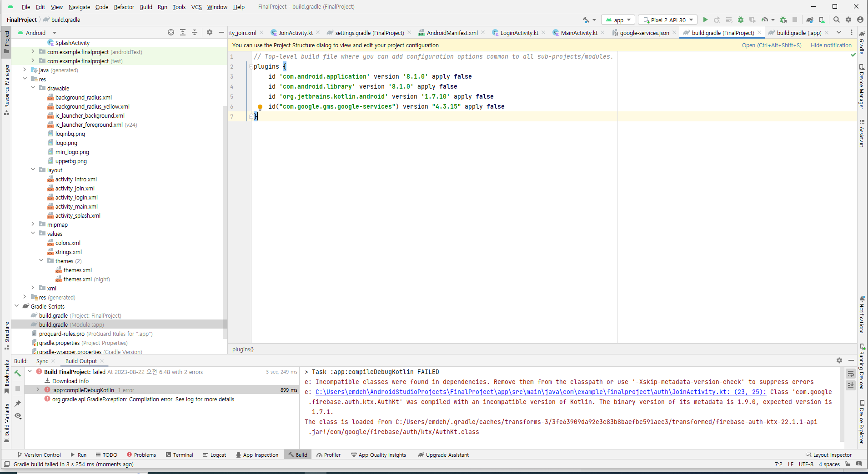This screenshot has height=474, width=868.
Task: Open the Logcat tool window
Action: pyautogui.click(x=214, y=454)
